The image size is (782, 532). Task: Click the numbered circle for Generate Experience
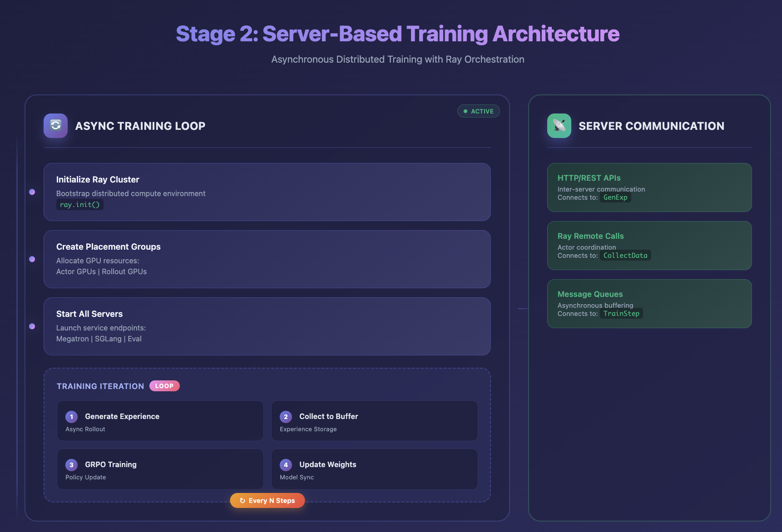click(x=72, y=416)
